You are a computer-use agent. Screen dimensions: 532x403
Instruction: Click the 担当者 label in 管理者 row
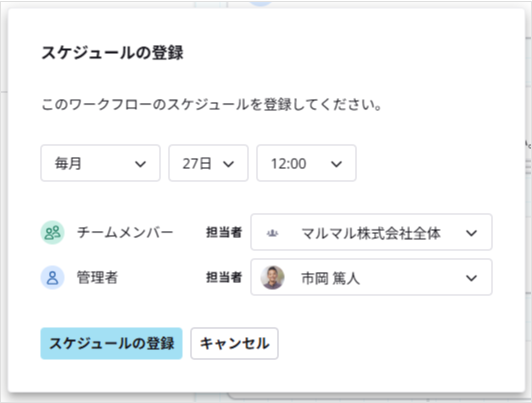click(x=224, y=277)
